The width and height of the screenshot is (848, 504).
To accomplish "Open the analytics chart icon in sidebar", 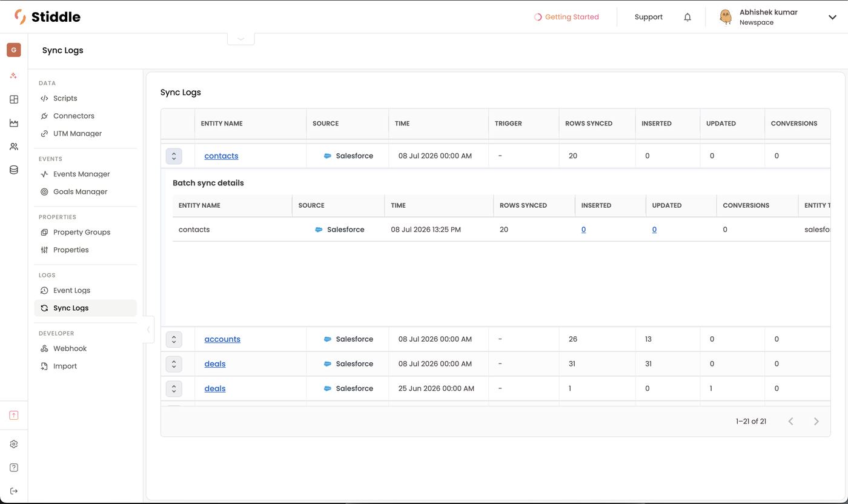I will 14,123.
